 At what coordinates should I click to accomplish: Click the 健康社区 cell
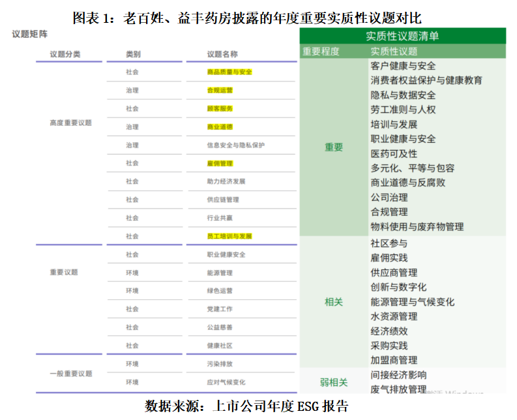[220, 346]
